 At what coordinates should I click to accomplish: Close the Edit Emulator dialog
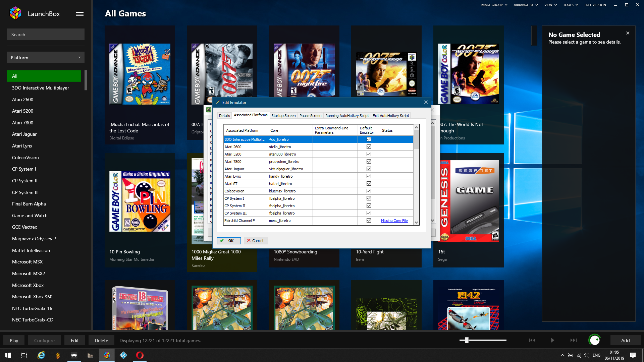click(x=426, y=103)
